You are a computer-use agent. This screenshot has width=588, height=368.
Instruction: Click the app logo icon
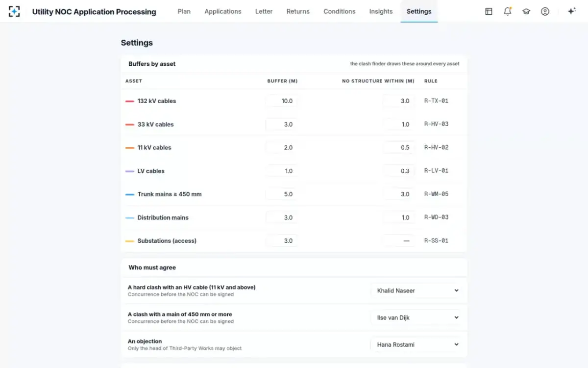coord(15,11)
